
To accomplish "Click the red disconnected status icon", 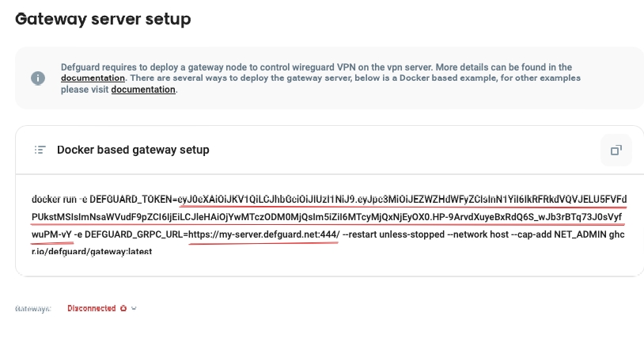I will 123,308.
